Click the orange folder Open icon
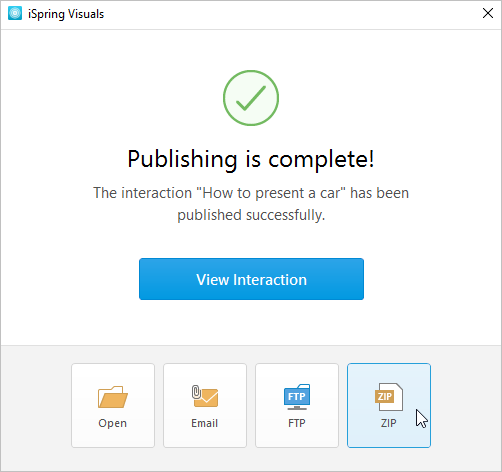This screenshot has width=502, height=472. click(x=113, y=397)
